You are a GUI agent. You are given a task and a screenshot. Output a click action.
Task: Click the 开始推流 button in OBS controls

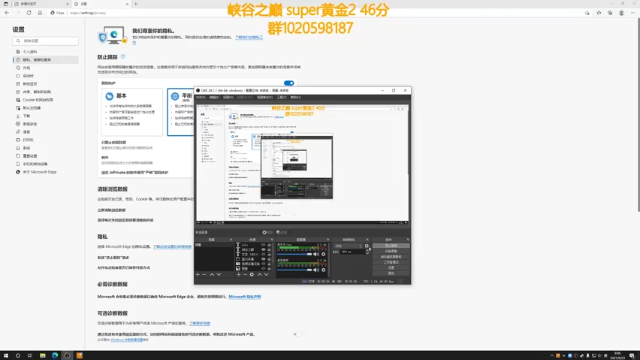(391, 246)
